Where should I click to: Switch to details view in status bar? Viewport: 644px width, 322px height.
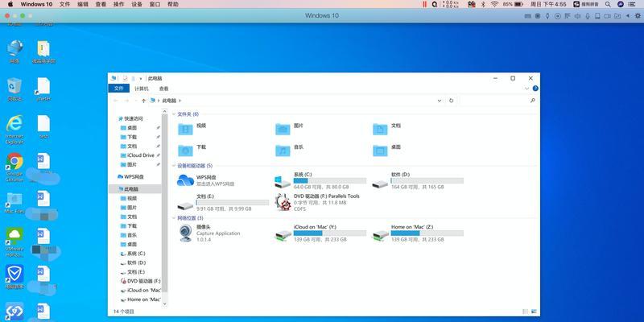pyautogui.click(x=526, y=312)
